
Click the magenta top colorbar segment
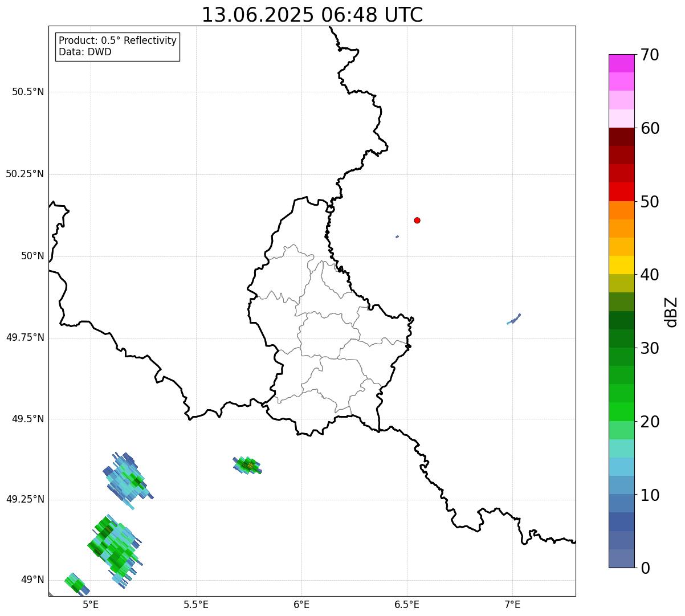[x=621, y=63]
